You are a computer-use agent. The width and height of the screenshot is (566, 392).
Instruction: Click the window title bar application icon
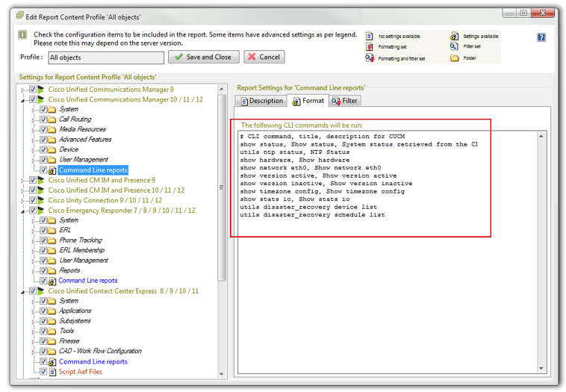click(20, 16)
